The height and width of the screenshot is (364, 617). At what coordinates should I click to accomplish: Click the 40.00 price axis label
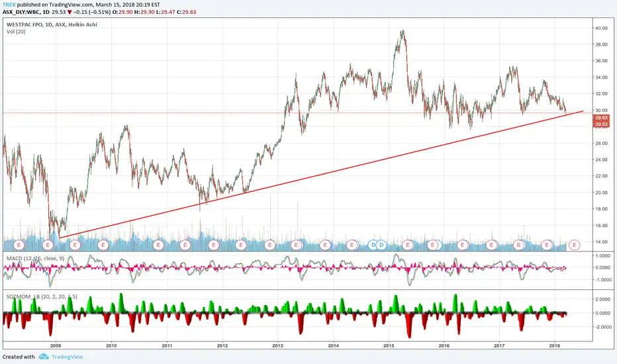(601, 28)
